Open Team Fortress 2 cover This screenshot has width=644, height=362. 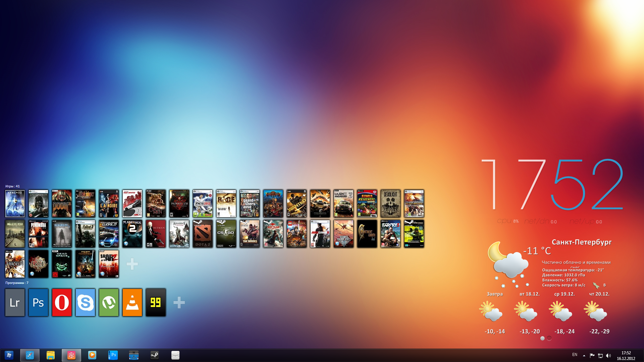[250, 234]
